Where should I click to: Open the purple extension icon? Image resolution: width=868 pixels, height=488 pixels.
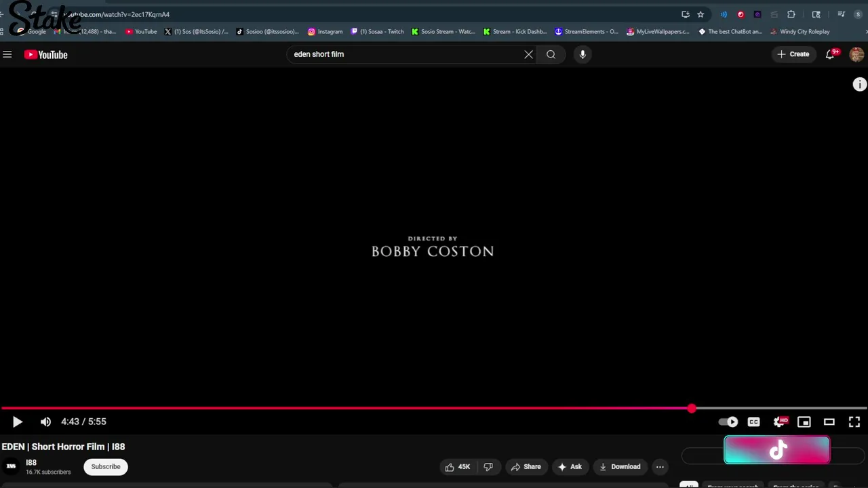pyautogui.click(x=757, y=14)
